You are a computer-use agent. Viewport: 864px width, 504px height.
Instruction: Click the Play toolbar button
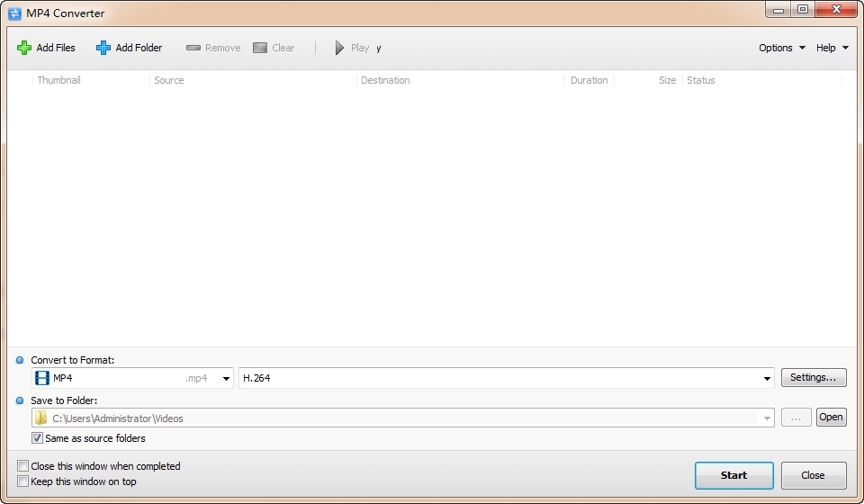point(352,48)
